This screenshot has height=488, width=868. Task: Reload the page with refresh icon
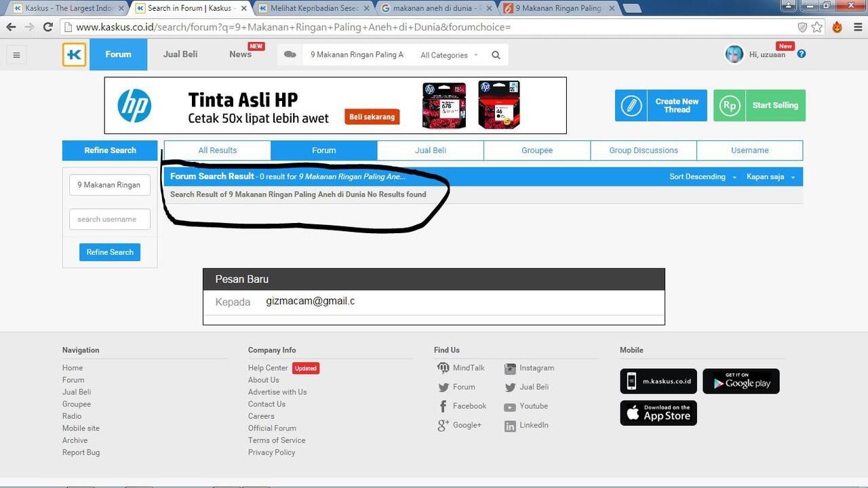47,27
